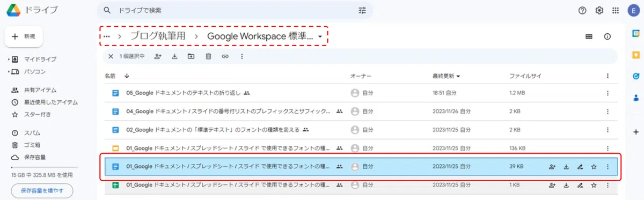Show the details info panel

coord(608,36)
